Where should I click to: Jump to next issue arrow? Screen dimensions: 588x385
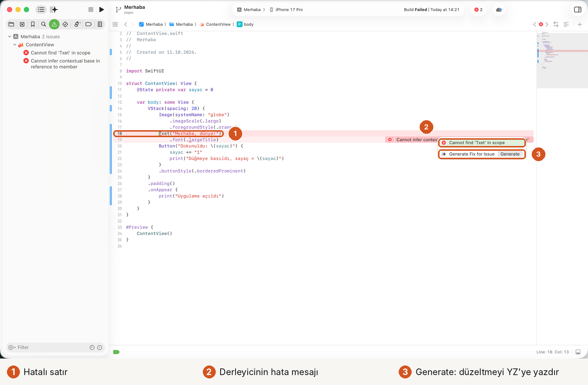(547, 24)
